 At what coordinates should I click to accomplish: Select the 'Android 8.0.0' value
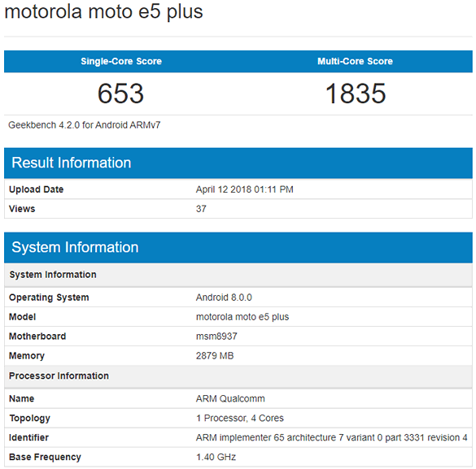pyautogui.click(x=224, y=297)
